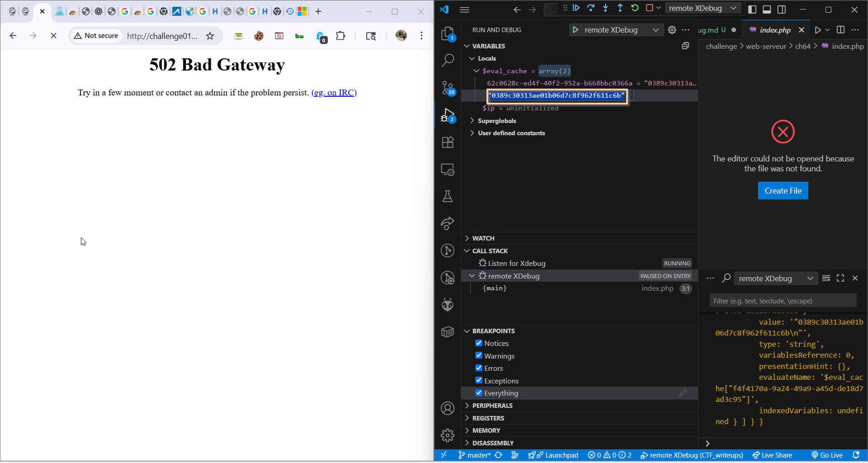
Task: Select the Run and Debug view icon
Action: (447, 115)
